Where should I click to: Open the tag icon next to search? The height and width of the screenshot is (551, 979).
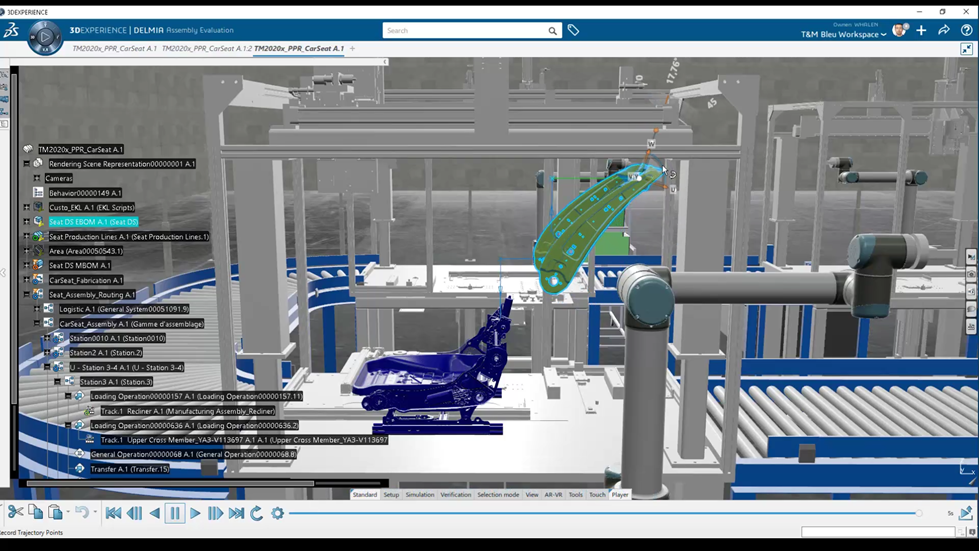(573, 30)
